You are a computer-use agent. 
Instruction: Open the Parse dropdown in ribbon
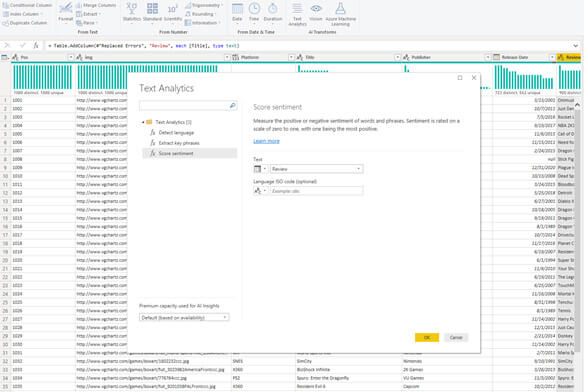pos(87,23)
